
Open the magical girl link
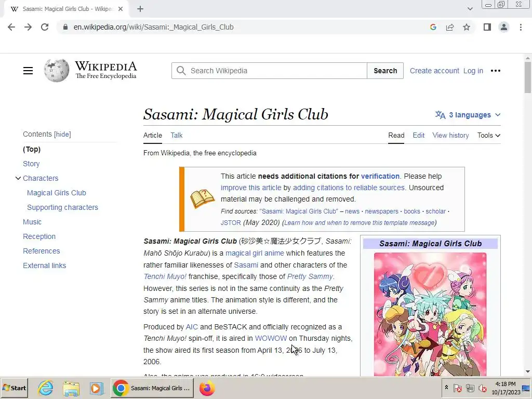244,254
